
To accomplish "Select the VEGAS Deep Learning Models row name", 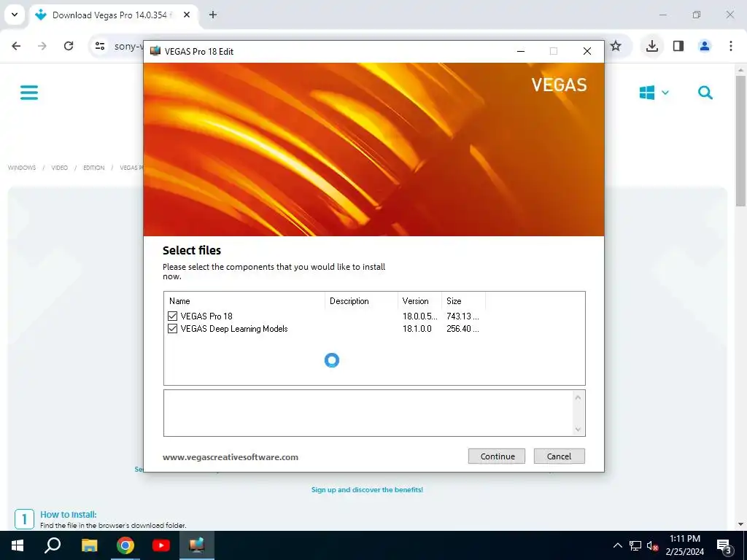I will [x=234, y=329].
